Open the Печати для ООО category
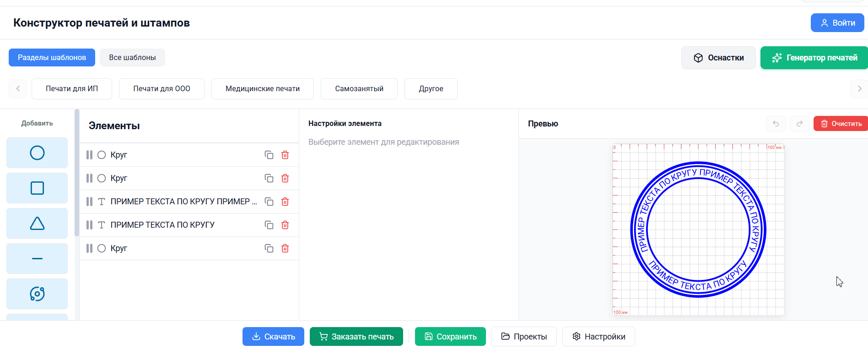868x350 pixels. point(162,89)
